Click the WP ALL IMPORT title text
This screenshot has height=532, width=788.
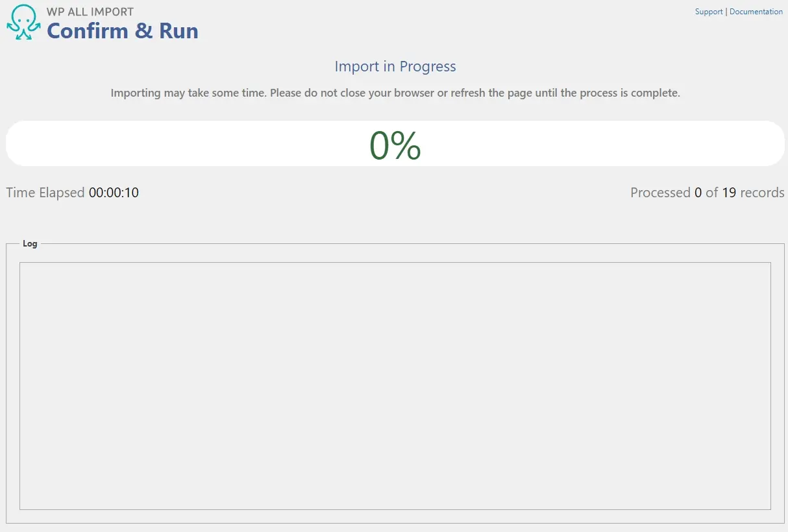click(90, 12)
